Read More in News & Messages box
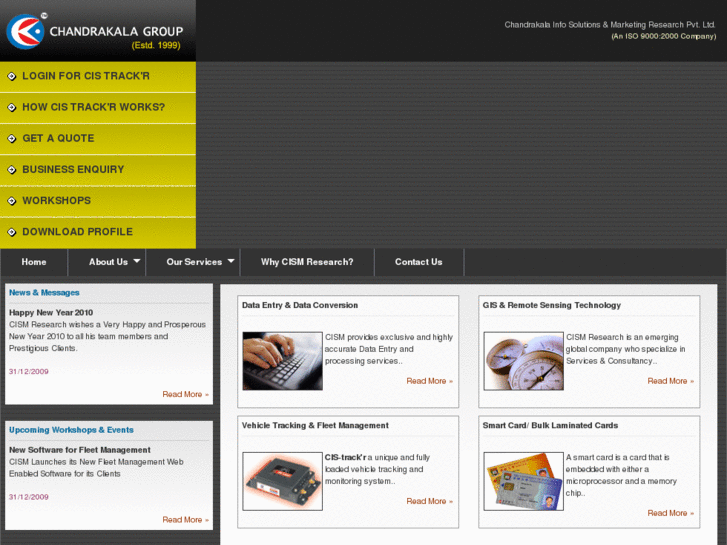Screen dimensions: 727x545 pyautogui.click(x=185, y=394)
